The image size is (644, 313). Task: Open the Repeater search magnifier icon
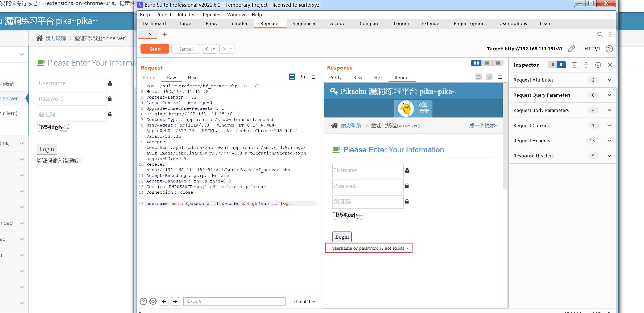pyautogui.click(x=600, y=34)
